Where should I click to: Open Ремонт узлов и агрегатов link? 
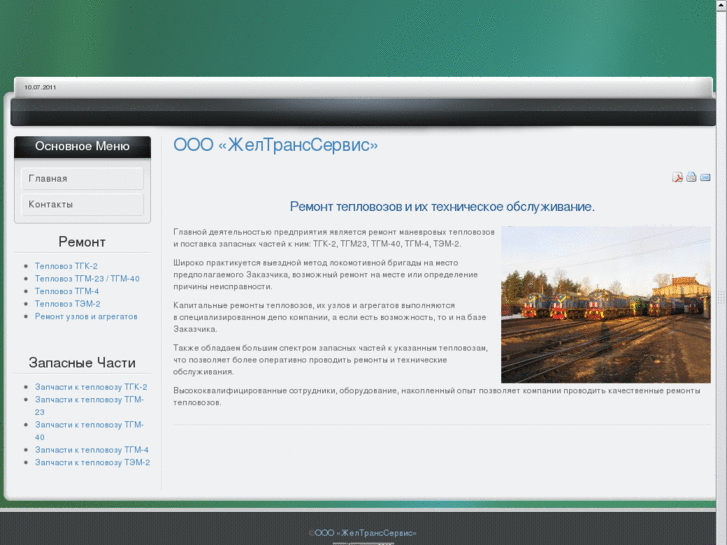86,316
